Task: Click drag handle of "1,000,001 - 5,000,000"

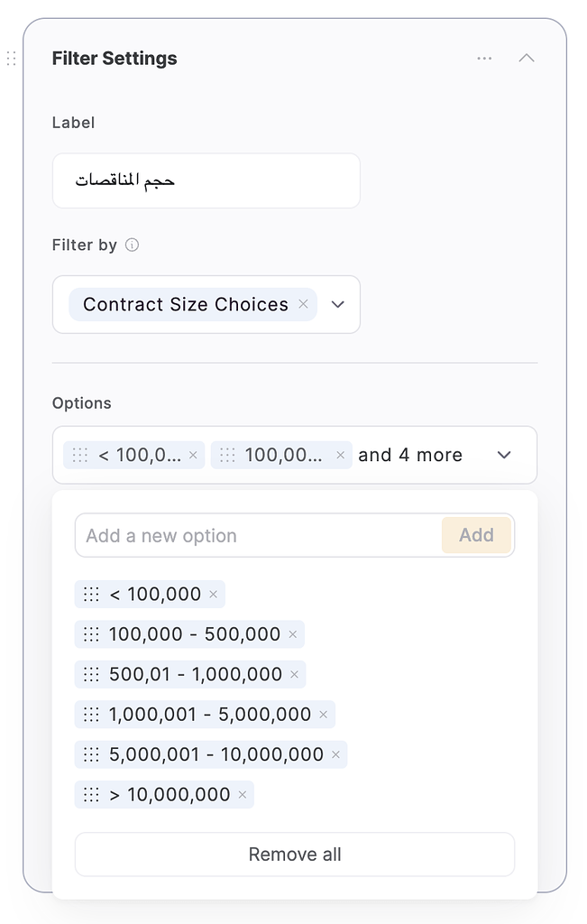Action: (x=91, y=715)
